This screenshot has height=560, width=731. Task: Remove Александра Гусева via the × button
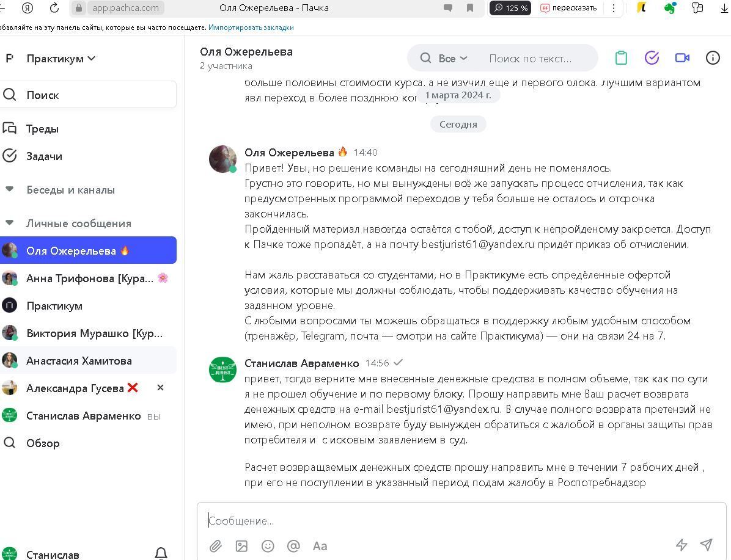[x=160, y=387]
